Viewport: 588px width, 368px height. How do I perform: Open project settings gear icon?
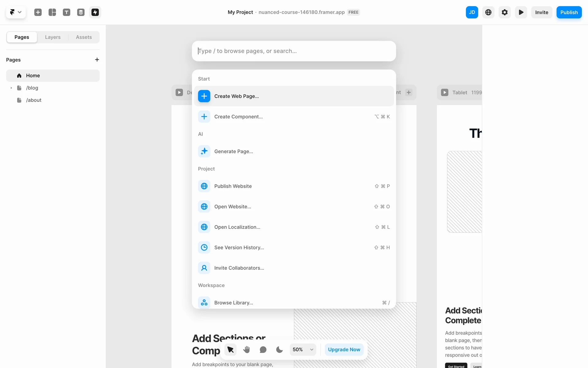[504, 12]
